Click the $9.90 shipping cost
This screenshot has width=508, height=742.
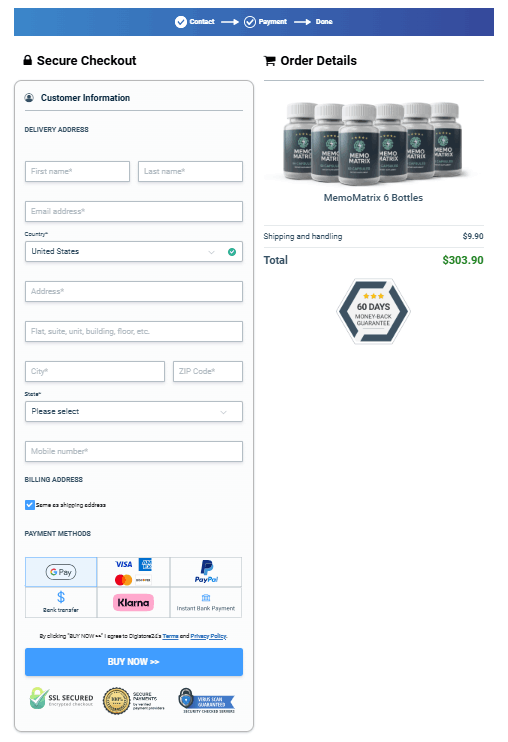pyautogui.click(x=473, y=236)
